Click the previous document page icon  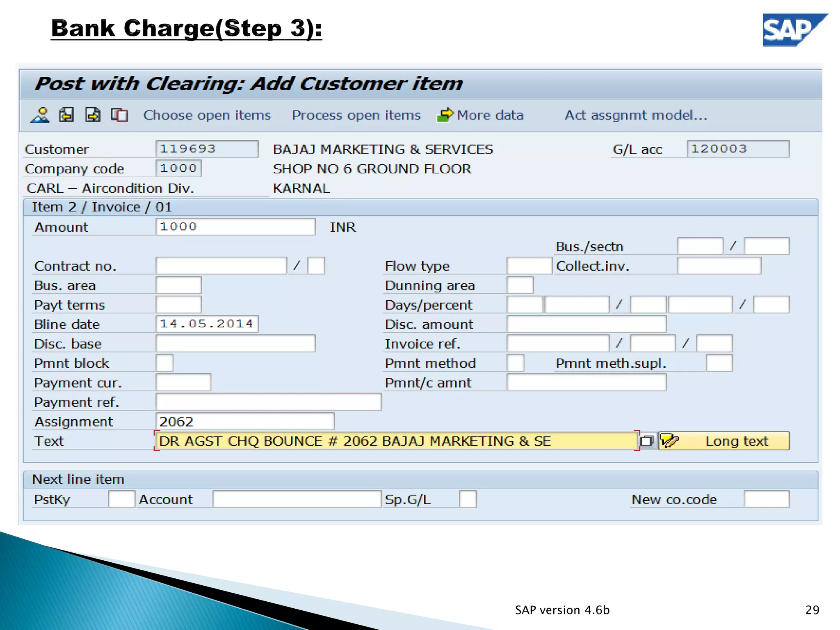tap(66, 115)
